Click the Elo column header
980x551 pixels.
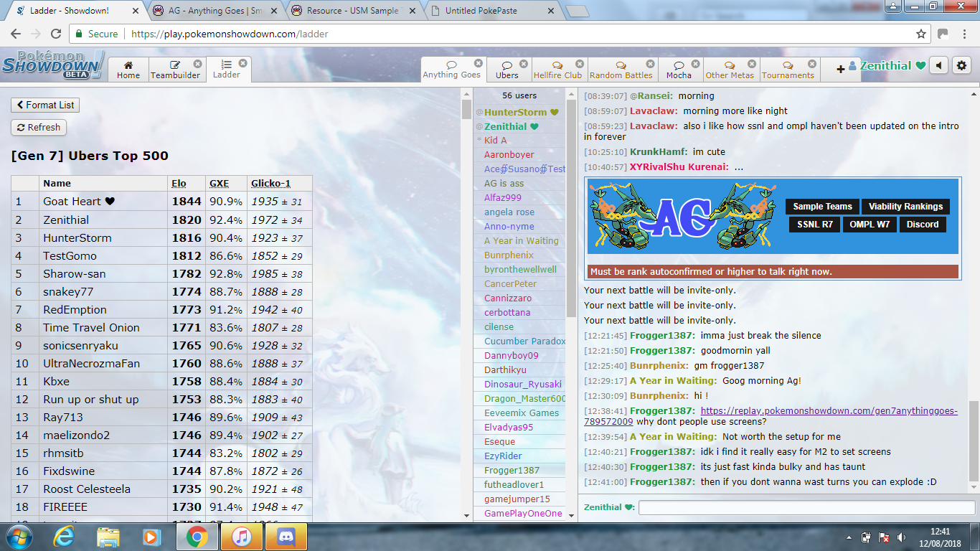point(179,184)
